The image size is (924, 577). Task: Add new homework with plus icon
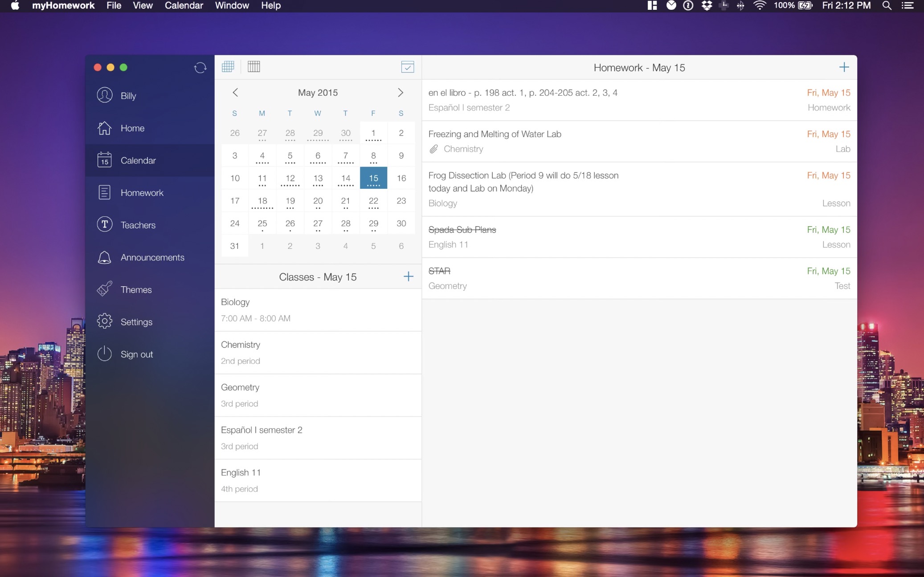click(x=843, y=68)
